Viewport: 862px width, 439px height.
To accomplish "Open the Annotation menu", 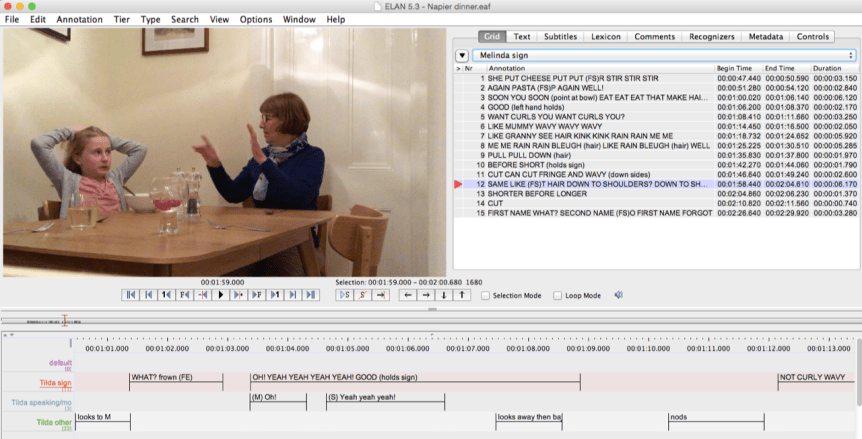I will 79,19.
